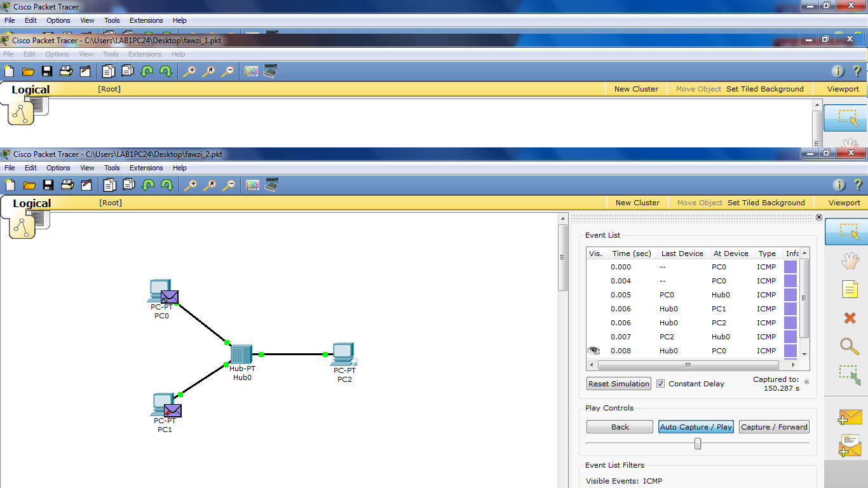Viewport: 868px width, 488px height.
Task: Select the 0.007 event row from PC2
Action: [x=692, y=337]
